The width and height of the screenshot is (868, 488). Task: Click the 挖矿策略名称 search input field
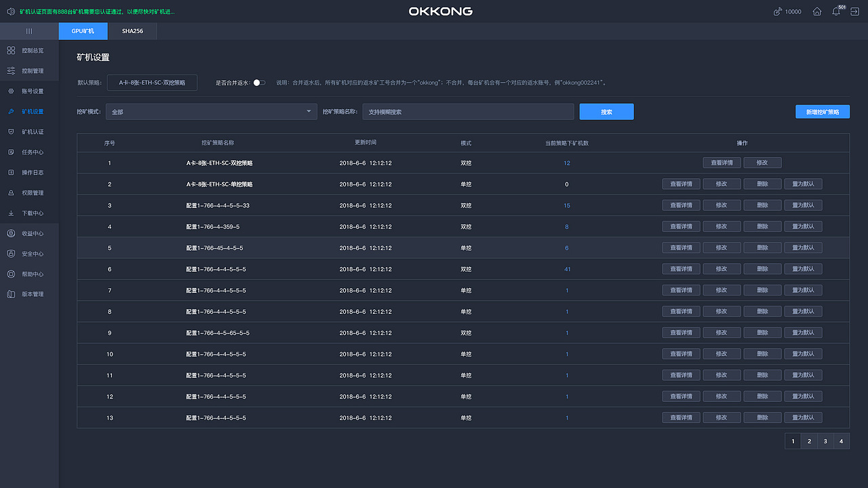(x=468, y=111)
